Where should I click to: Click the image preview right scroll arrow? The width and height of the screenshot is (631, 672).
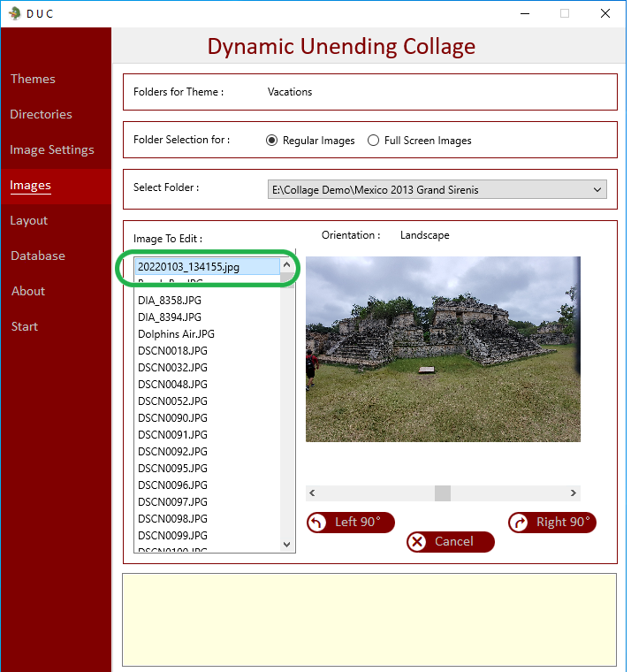click(x=574, y=493)
